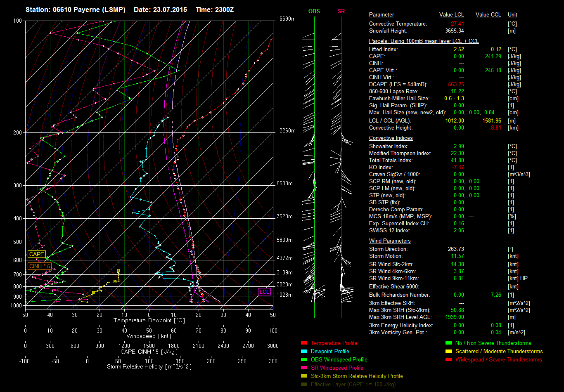Image resolution: width=564 pixels, height=392 pixels.
Task: Click the Value LCL column heading
Action: pos(451,15)
